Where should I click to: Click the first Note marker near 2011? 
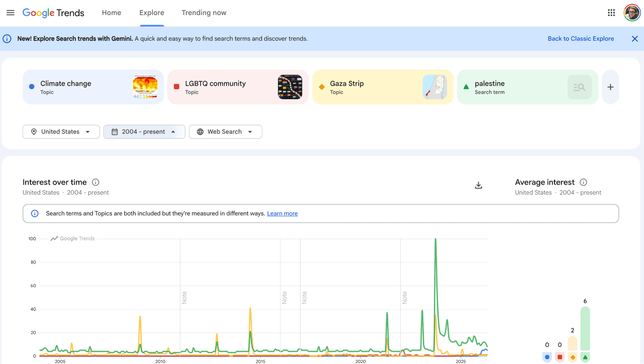click(x=184, y=298)
